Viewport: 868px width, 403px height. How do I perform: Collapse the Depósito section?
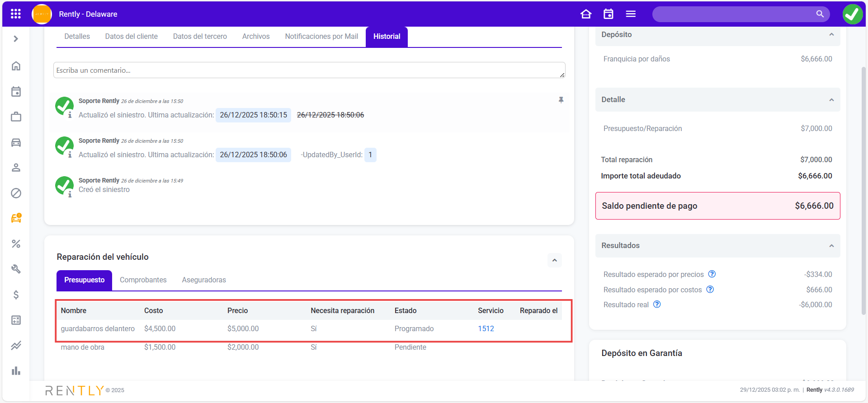point(831,35)
